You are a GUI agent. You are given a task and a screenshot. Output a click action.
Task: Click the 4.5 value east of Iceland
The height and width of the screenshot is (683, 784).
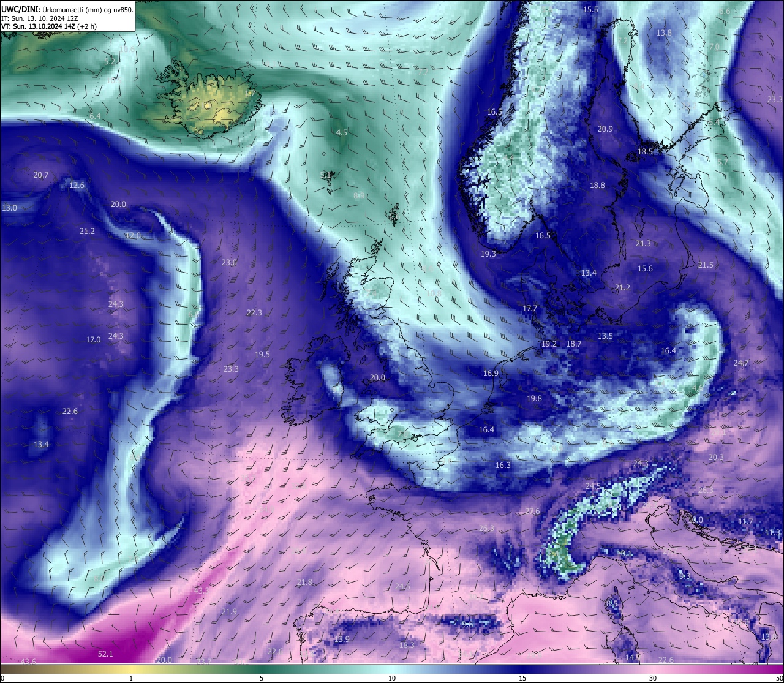(342, 132)
